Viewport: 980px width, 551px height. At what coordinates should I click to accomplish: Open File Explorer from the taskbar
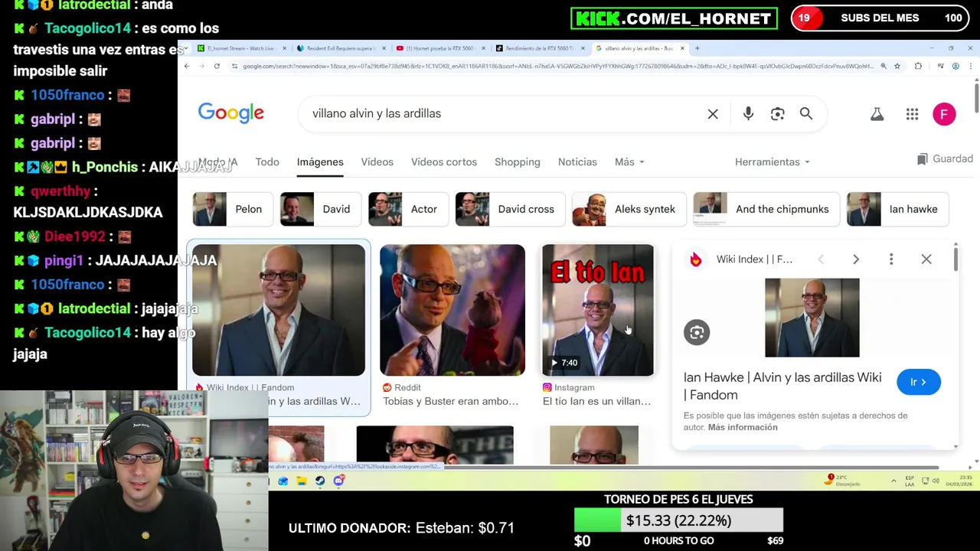pos(302,481)
